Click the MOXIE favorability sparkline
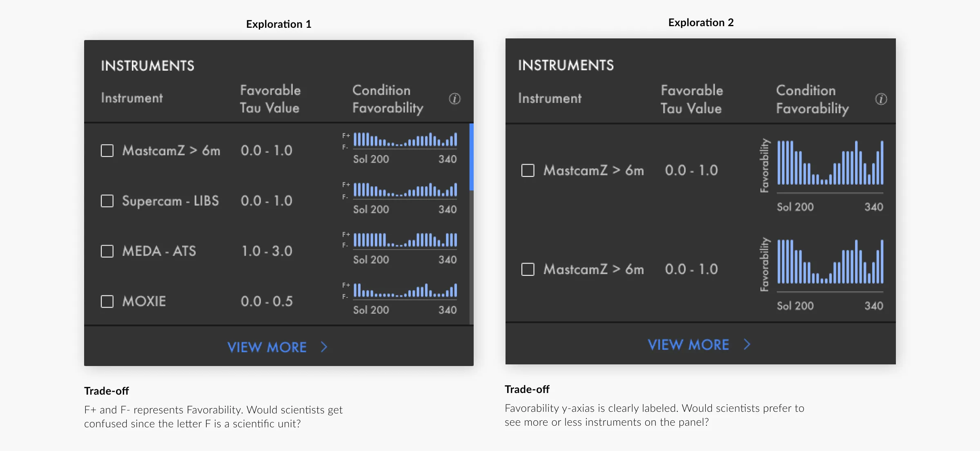The image size is (980, 451). pos(405,291)
